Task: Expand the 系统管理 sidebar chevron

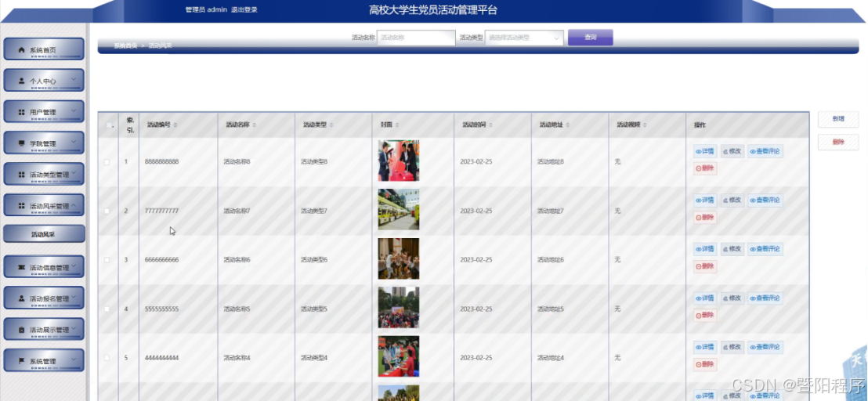Action: point(74,359)
